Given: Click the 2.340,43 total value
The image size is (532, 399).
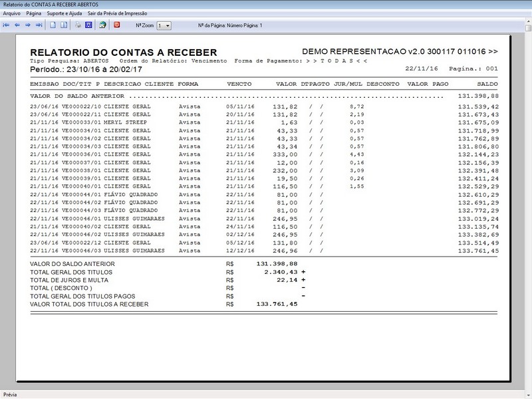Looking at the screenshot, I should coord(281,272).
